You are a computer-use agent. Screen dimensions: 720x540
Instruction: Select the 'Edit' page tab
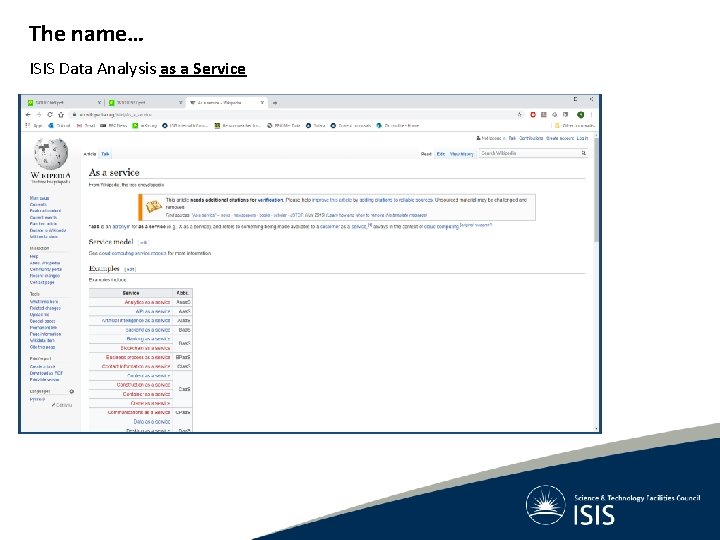coord(441,154)
